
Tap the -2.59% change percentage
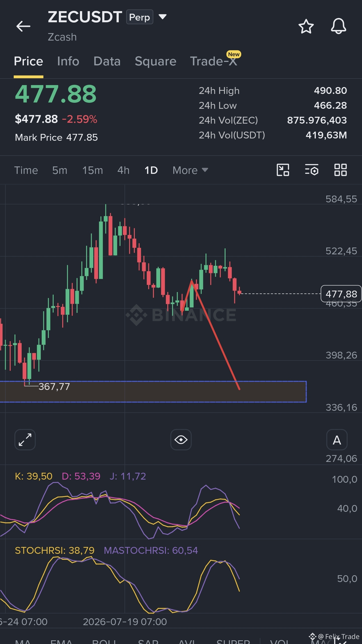pos(80,119)
